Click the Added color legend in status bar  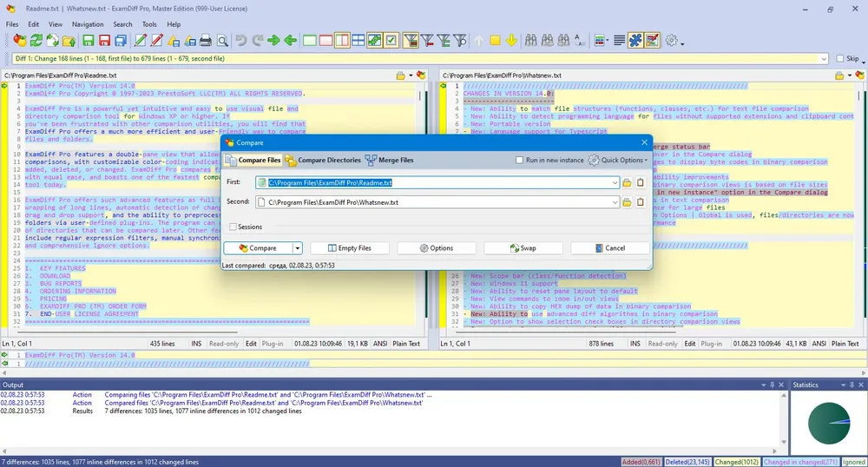tap(641, 462)
